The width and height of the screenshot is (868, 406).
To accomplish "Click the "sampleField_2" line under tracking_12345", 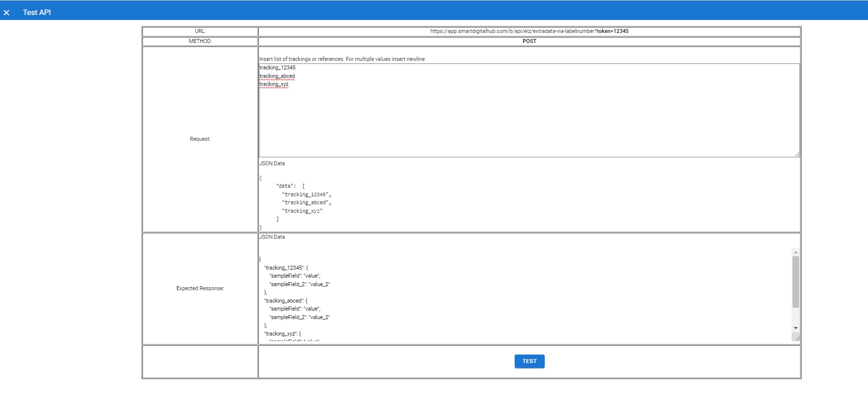I will (x=299, y=285).
